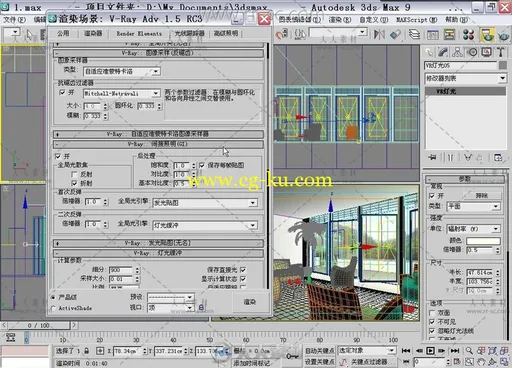Click the Pan hand viewport icon
The image size is (512, 368).
point(481,362)
